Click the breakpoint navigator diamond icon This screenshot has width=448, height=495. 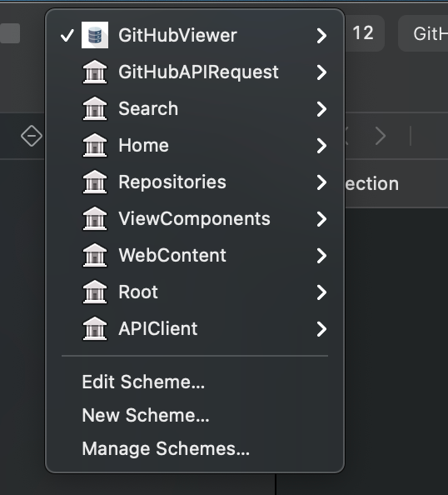pos(32,136)
